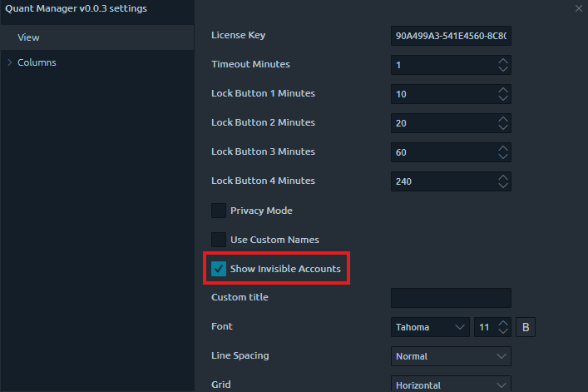Click the License Key input field
This screenshot has height=392, width=588.
[x=450, y=36]
